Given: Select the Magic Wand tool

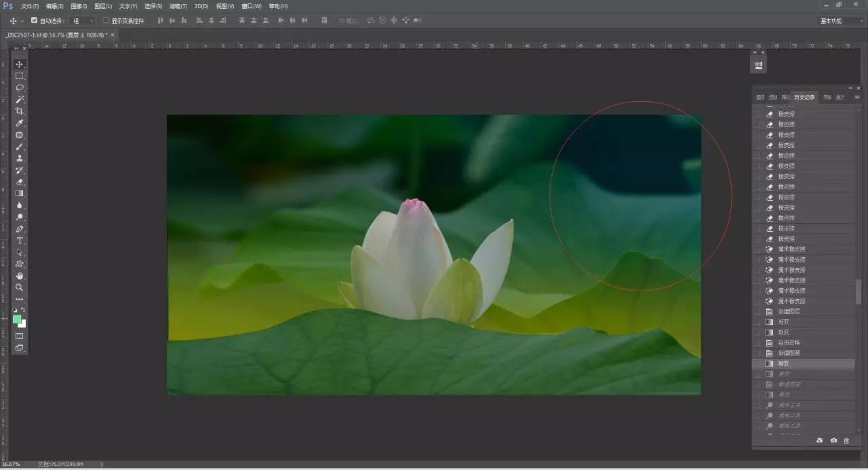Looking at the screenshot, I should pyautogui.click(x=20, y=100).
